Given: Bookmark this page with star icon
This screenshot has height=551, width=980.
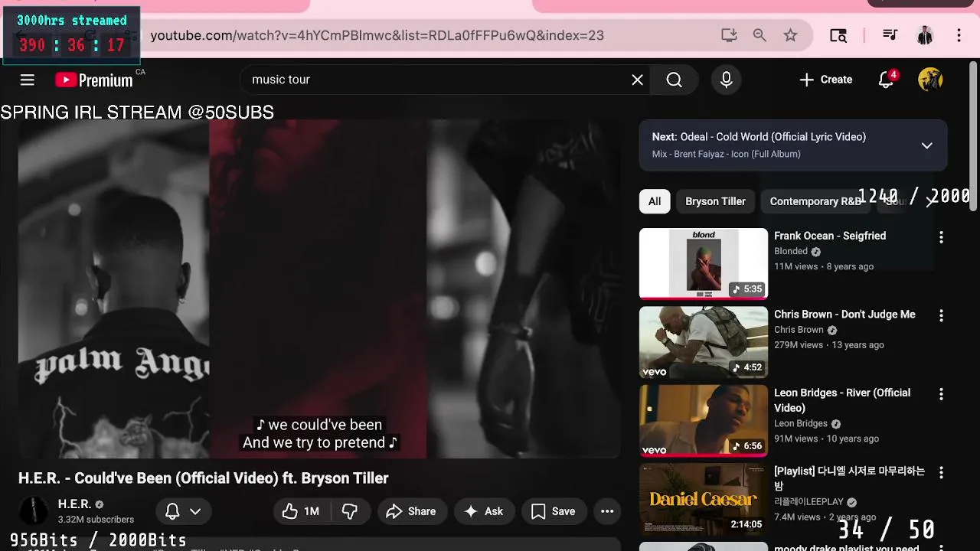Looking at the screenshot, I should point(790,35).
